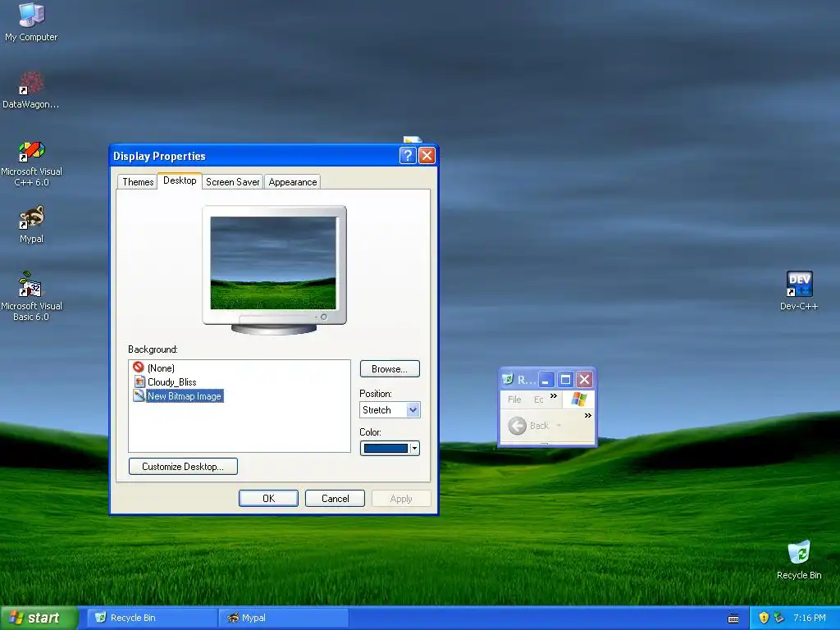Screen dimensions: 840x630
Task: Click the Safely Remove Hardware tray icon
Action: (x=779, y=618)
